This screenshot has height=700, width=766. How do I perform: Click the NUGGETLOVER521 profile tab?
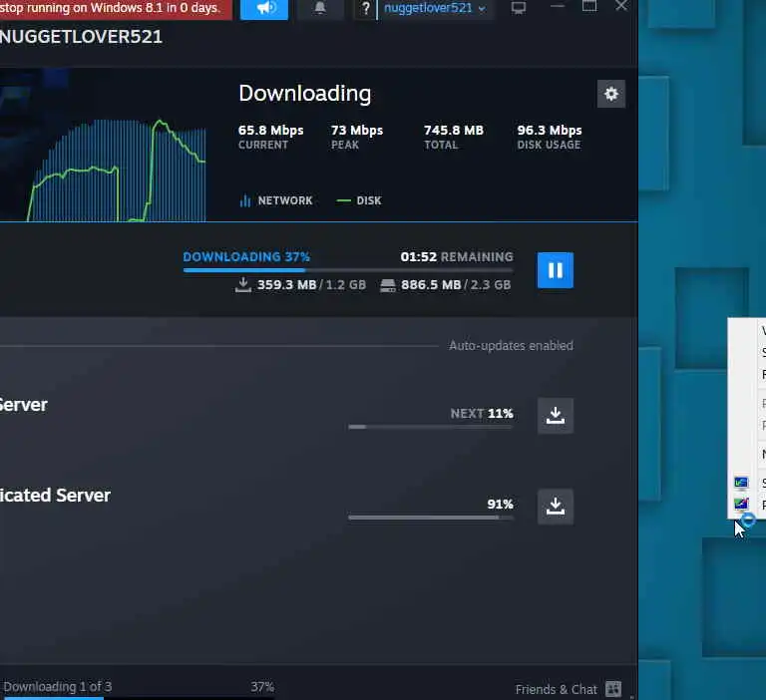(81, 37)
